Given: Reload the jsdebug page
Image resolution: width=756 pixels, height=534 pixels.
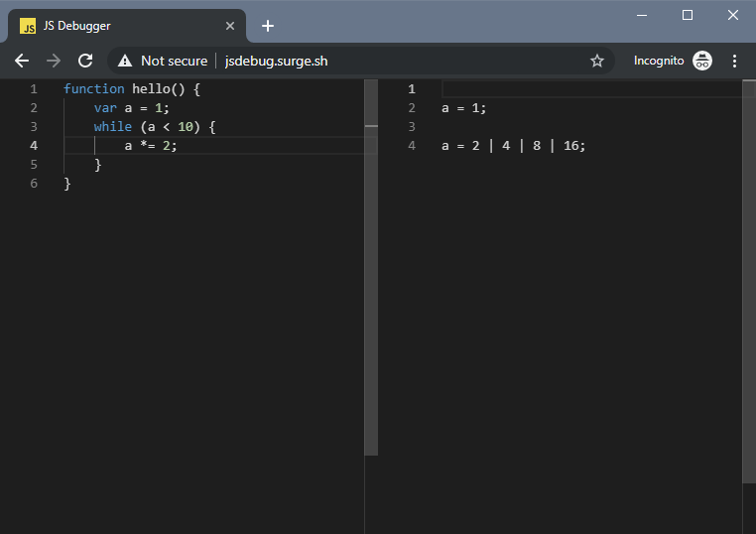Looking at the screenshot, I should pos(85,61).
